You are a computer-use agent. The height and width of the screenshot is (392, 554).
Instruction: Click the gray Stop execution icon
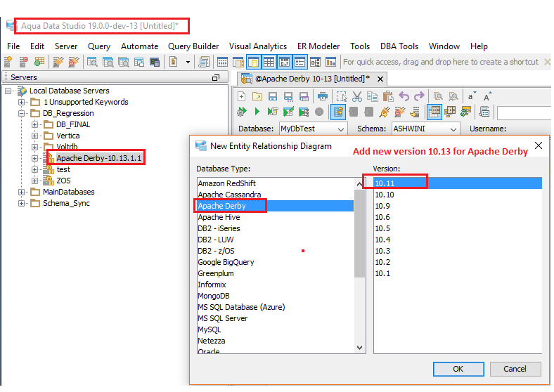point(319,112)
